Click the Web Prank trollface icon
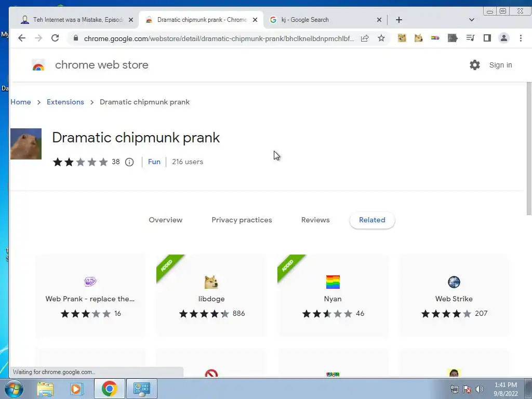Screen dimensions: 532x399 [x=90, y=282]
